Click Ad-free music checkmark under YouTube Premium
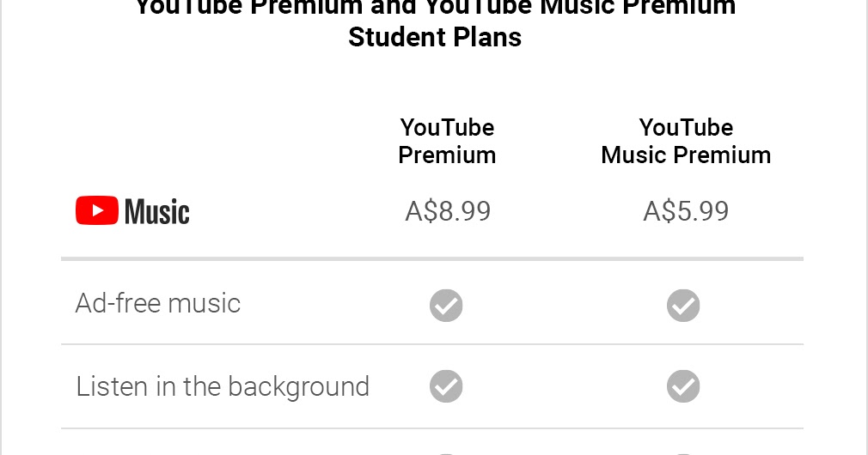The height and width of the screenshot is (455, 868). (446, 305)
